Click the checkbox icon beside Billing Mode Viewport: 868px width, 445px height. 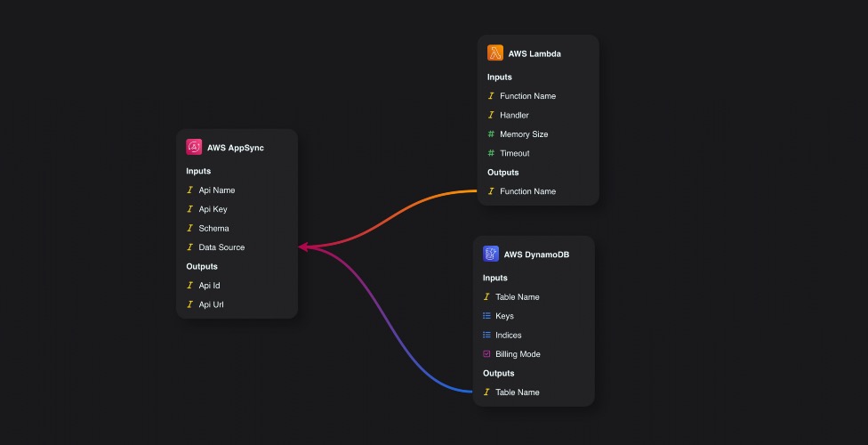[486, 353]
